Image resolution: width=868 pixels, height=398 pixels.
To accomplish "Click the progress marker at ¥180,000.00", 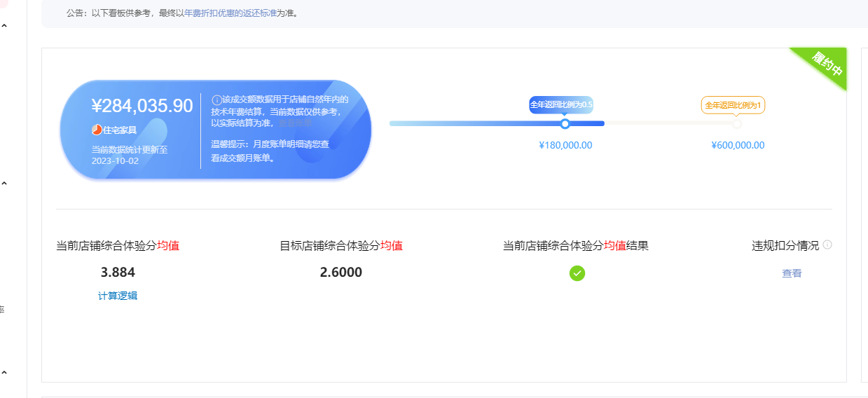I will click(x=565, y=124).
